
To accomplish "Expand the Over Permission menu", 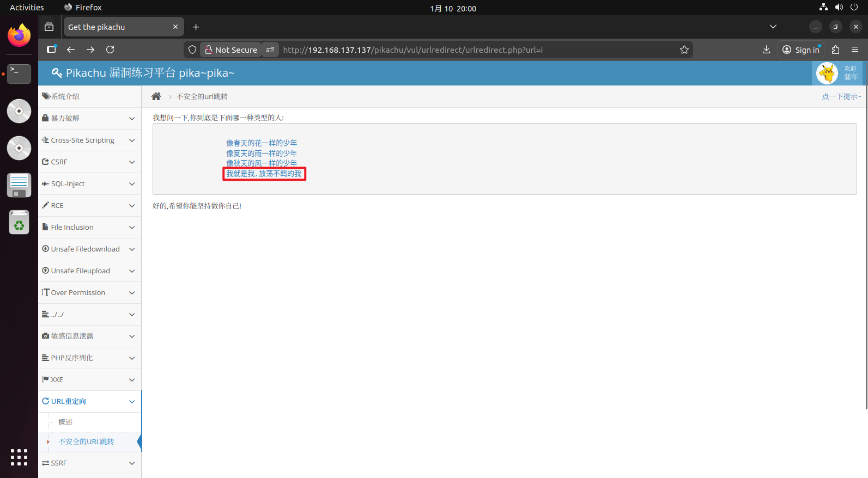I will [90, 292].
